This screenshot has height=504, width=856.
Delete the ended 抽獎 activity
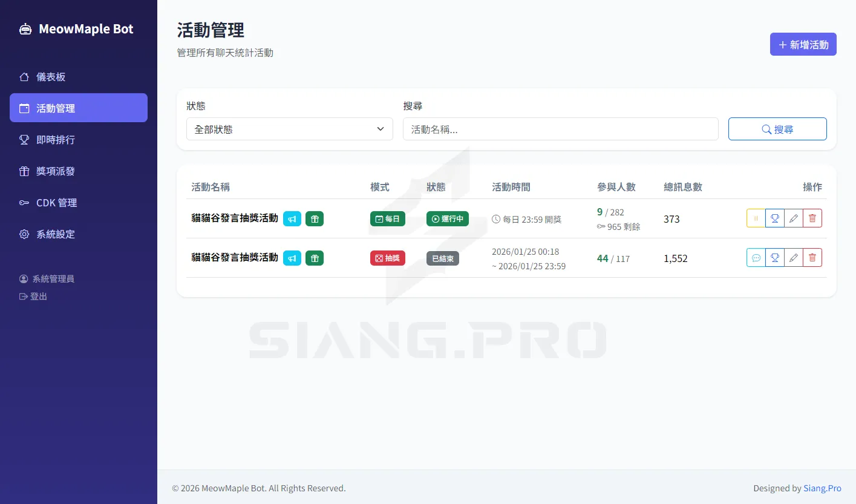[812, 258]
